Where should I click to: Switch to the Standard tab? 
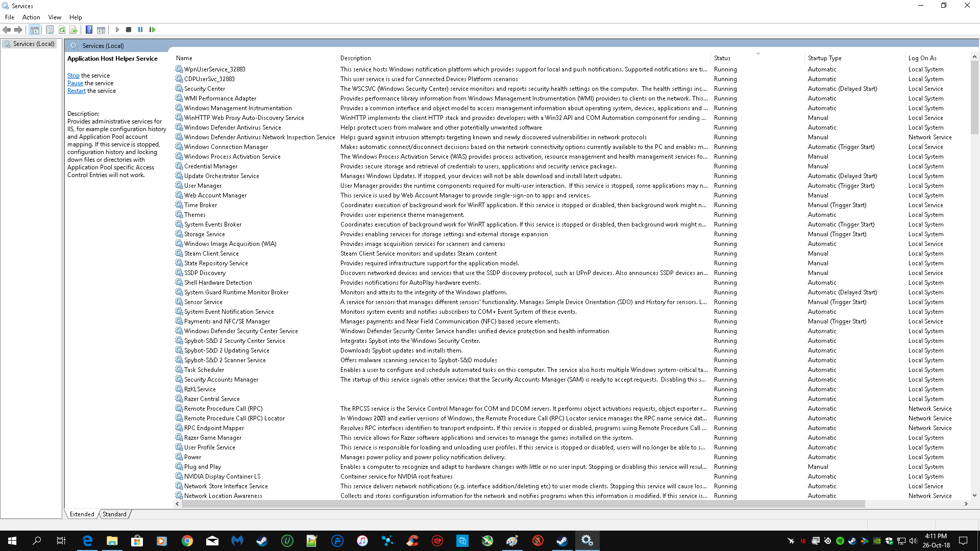click(114, 514)
